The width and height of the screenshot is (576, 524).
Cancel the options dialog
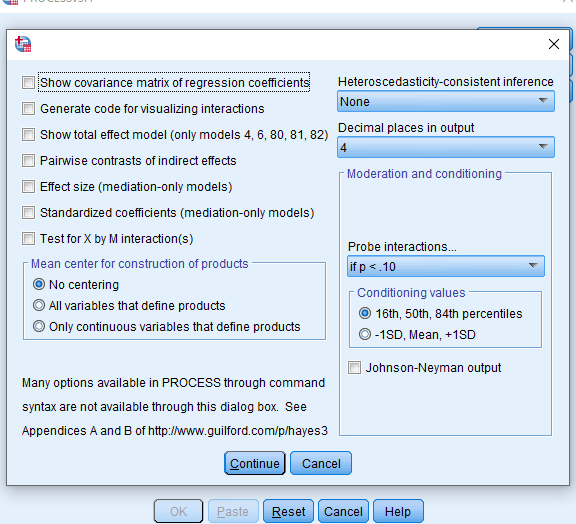(x=321, y=463)
